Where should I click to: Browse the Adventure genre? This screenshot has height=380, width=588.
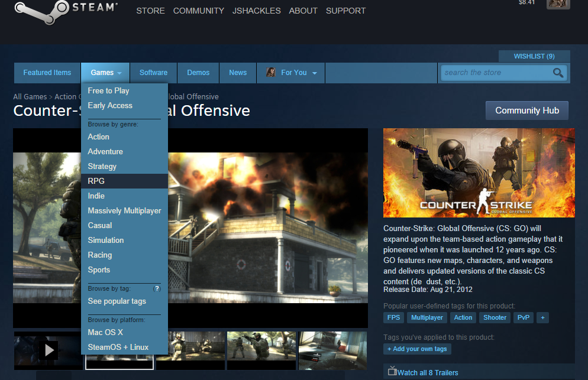pos(124,151)
